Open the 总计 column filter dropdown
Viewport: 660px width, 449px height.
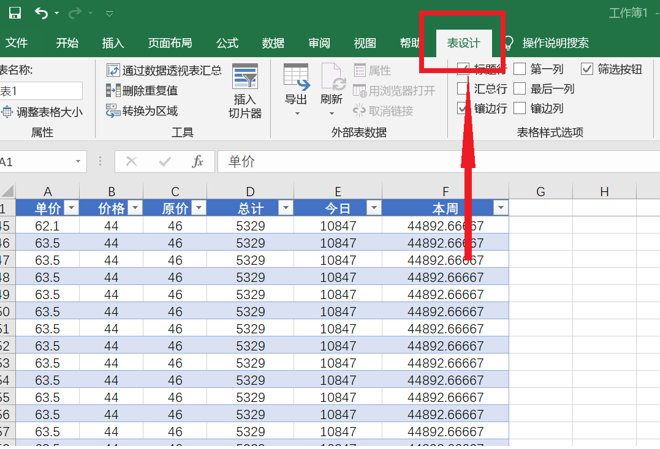point(286,208)
